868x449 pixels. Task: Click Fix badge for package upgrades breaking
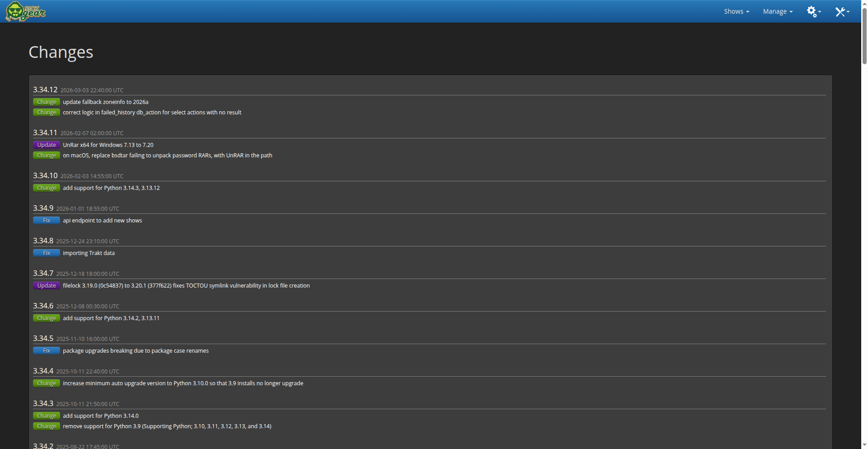[x=47, y=351]
